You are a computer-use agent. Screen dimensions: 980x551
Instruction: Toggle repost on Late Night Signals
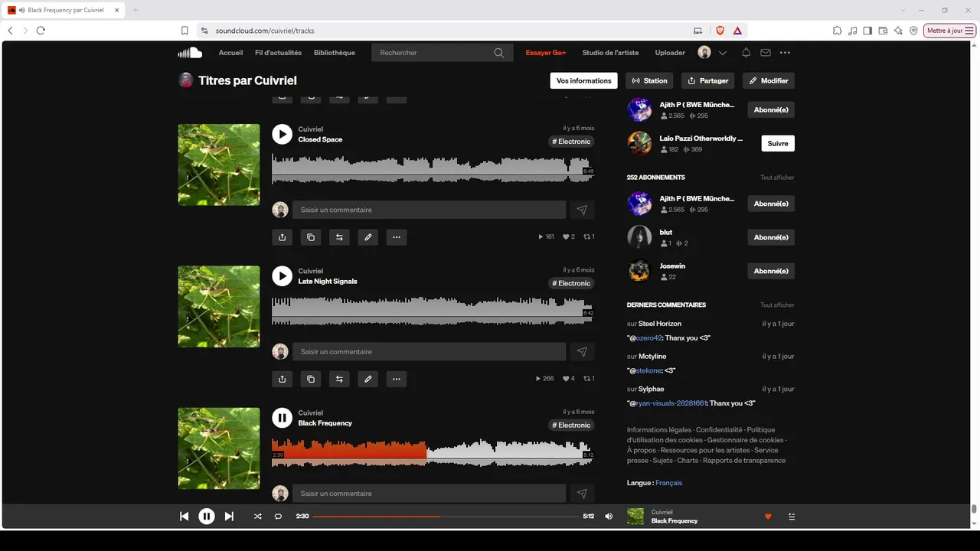pos(339,379)
